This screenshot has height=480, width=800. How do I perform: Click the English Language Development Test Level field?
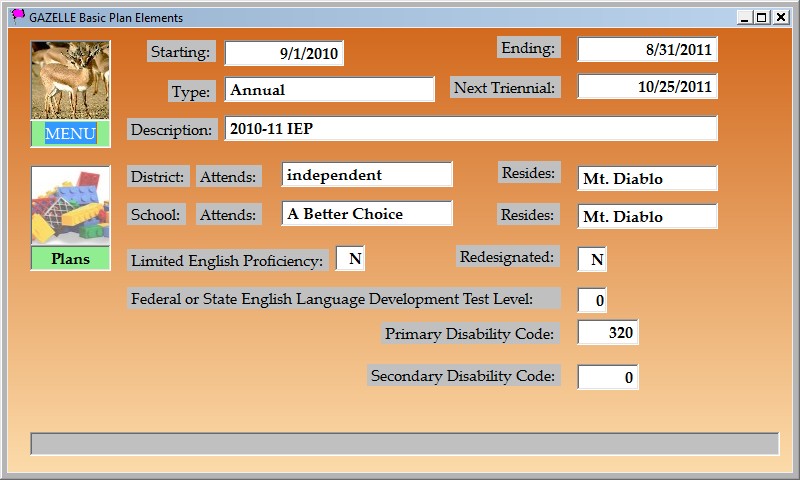(592, 300)
